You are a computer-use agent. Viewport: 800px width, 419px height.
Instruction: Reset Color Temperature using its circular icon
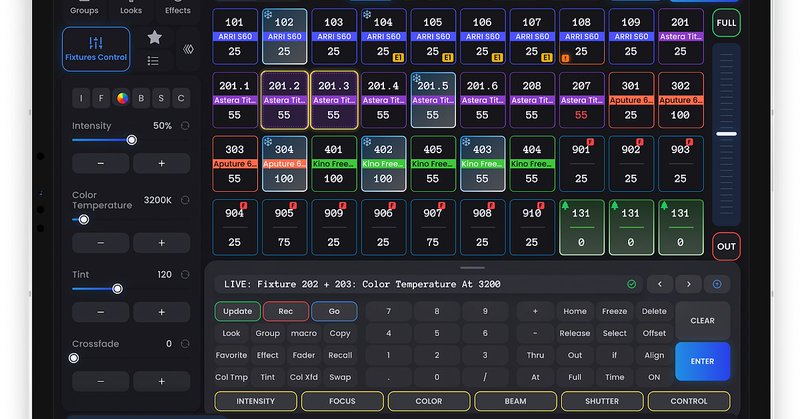point(185,200)
